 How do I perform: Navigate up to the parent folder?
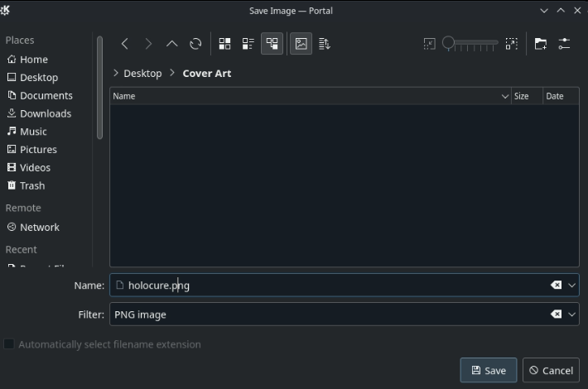coord(172,44)
